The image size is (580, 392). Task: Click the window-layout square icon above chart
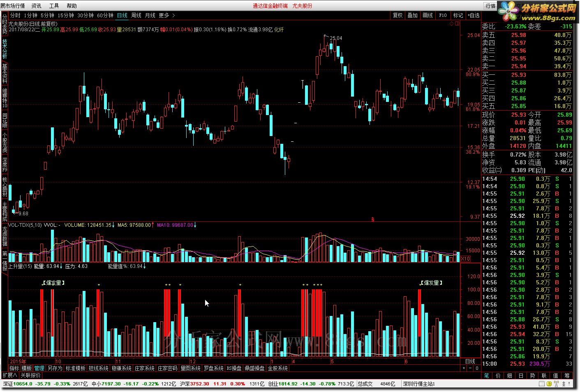tap(457, 24)
